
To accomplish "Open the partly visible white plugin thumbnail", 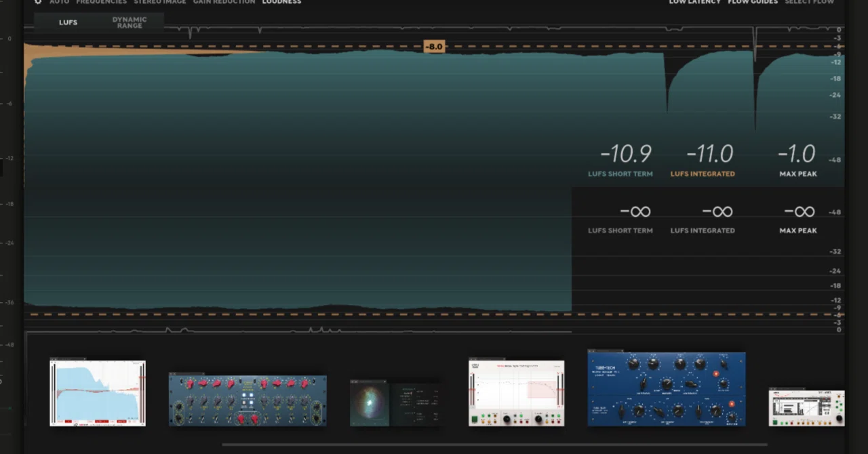I will [x=806, y=407].
